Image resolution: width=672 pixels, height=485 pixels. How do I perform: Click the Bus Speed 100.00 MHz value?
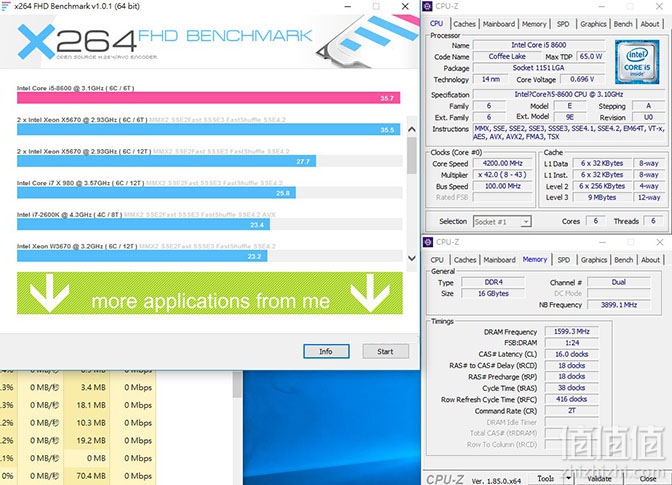502,186
